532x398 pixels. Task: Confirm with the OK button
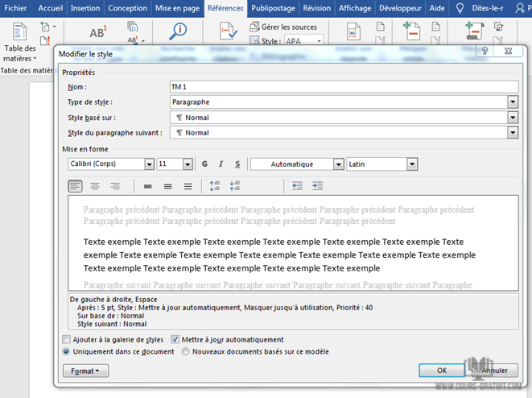pyautogui.click(x=441, y=371)
